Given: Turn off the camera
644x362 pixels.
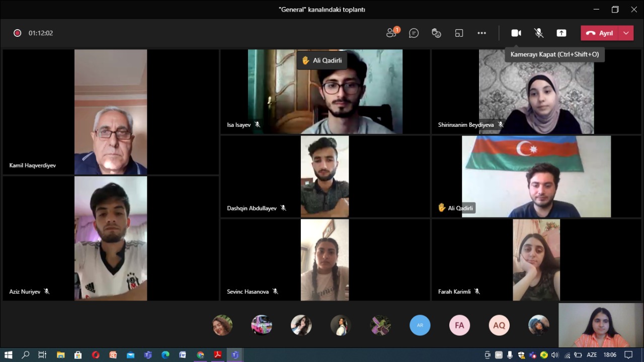Looking at the screenshot, I should tap(516, 33).
